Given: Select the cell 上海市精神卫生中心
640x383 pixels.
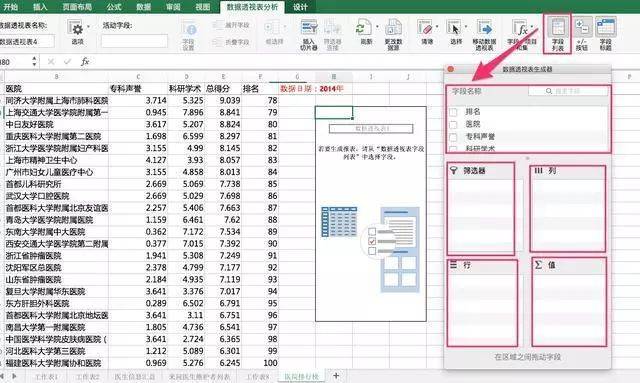Looking at the screenshot, I should [x=56, y=160].
